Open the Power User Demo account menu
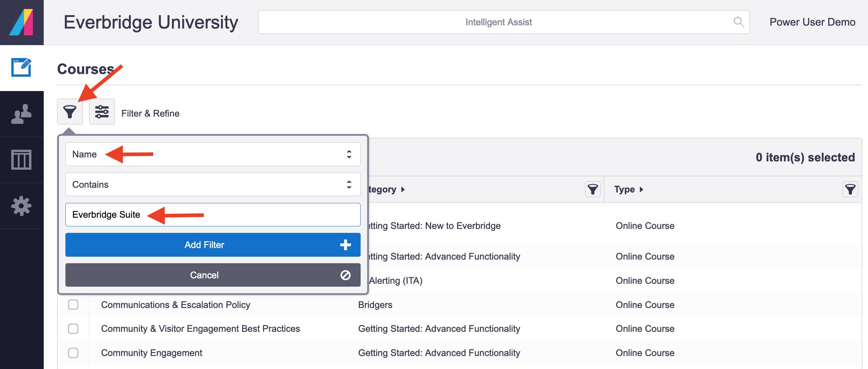Image resolution: width=868 pixels, height=369 pixels. point(812,22)
